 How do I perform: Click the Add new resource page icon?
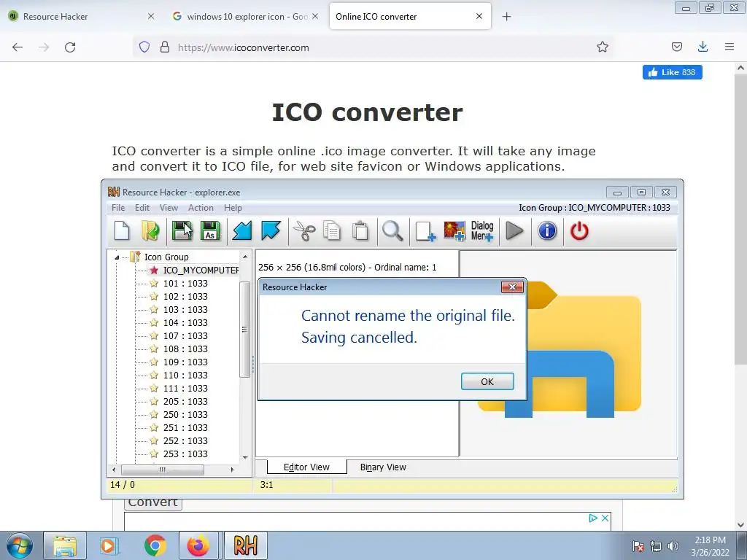pos(425,231)
